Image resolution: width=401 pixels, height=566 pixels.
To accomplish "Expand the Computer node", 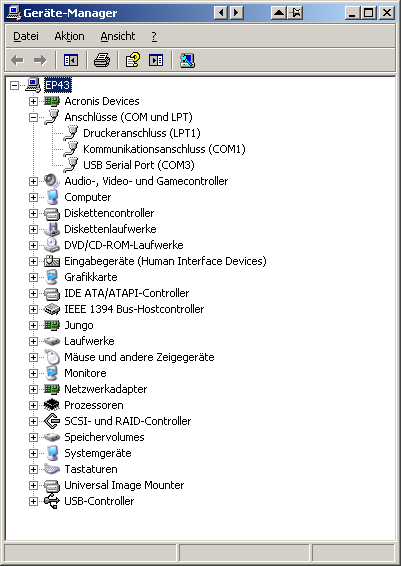I will click(x=33, y=197).
